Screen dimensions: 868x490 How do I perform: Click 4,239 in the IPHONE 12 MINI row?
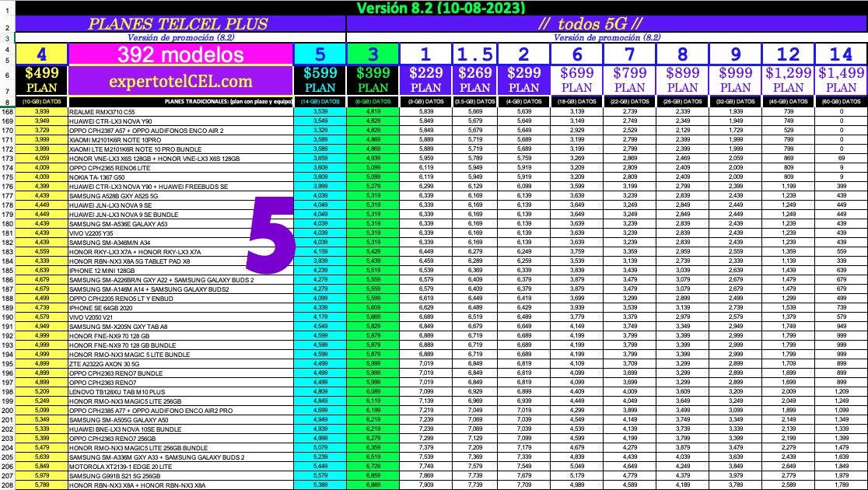(320, 270)
